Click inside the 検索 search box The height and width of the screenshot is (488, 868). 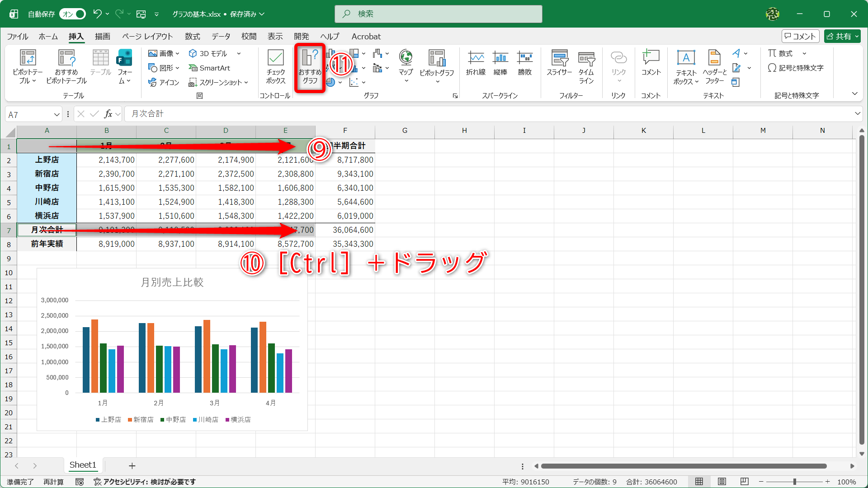[x=438, y=14]
